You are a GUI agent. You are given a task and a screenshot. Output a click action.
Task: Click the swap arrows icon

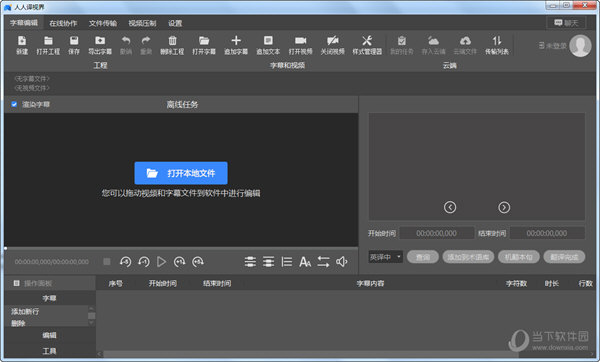point(323,262)
